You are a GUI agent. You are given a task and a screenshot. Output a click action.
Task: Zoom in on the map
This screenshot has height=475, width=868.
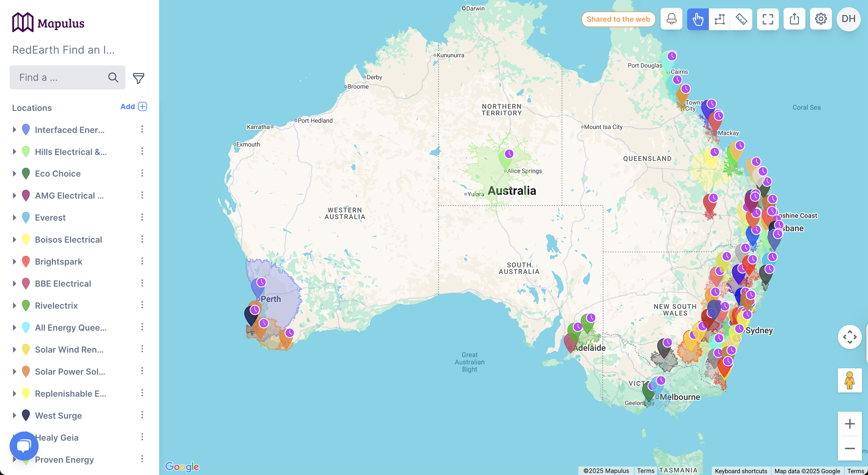(850, 424)
